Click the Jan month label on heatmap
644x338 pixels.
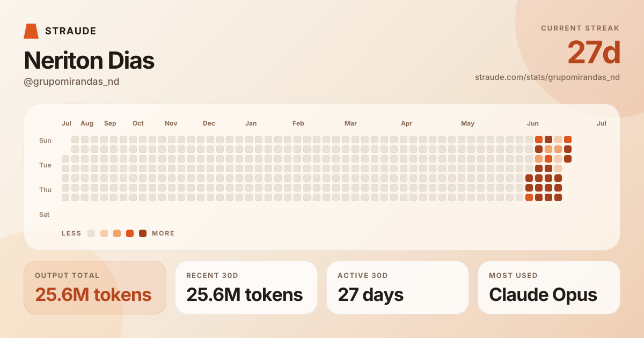pos(251,123)
